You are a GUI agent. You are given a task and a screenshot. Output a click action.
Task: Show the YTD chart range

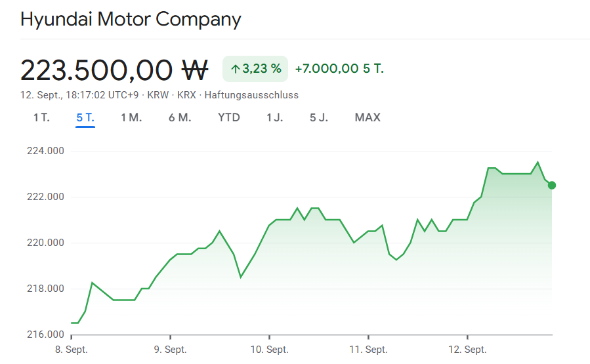tap(229, 118)
